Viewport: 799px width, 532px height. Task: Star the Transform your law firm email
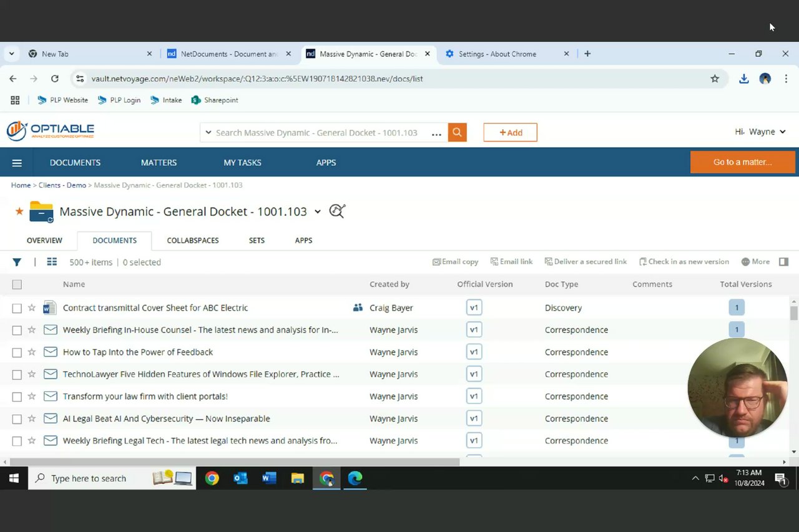pyautogui.click(x=32, y=396)
